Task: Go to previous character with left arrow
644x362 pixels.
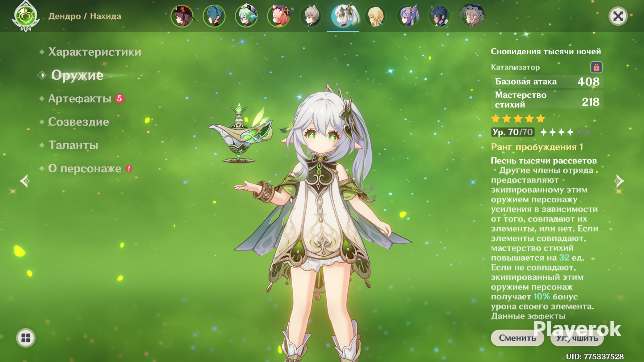Action: [x=25, y=181]
